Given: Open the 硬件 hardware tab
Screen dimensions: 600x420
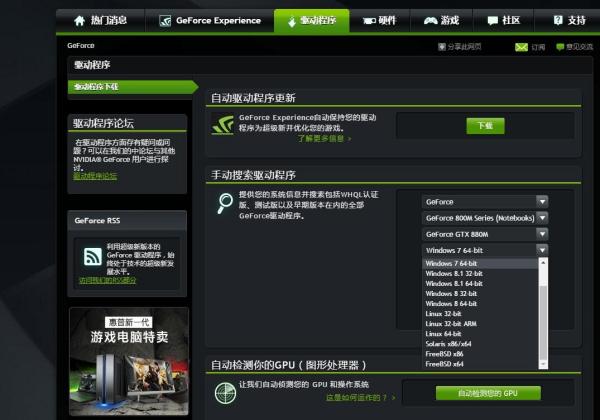Looking at the screenshot, I should (x=379, y=21).
